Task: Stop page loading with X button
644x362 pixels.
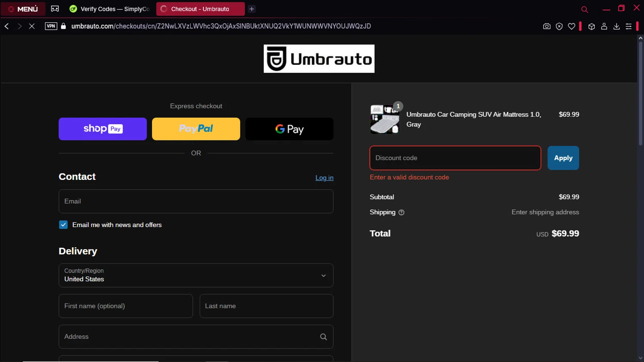Action: [x=32, y=26]
